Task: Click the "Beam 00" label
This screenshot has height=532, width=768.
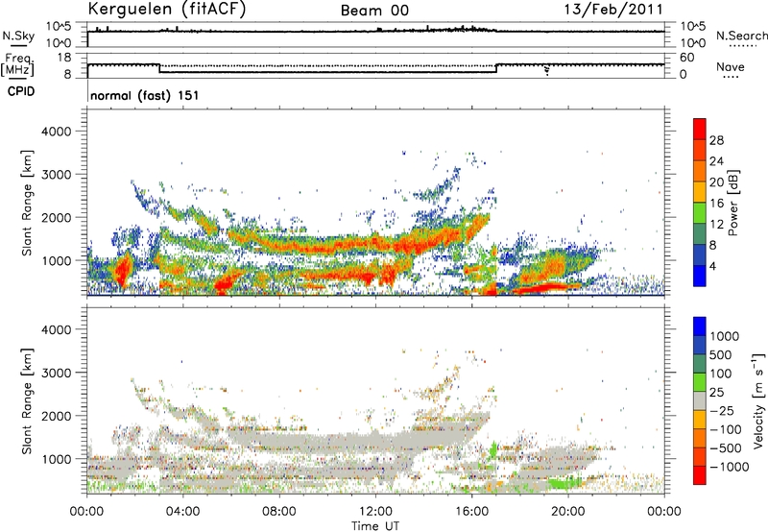Action: coord(374,11)
